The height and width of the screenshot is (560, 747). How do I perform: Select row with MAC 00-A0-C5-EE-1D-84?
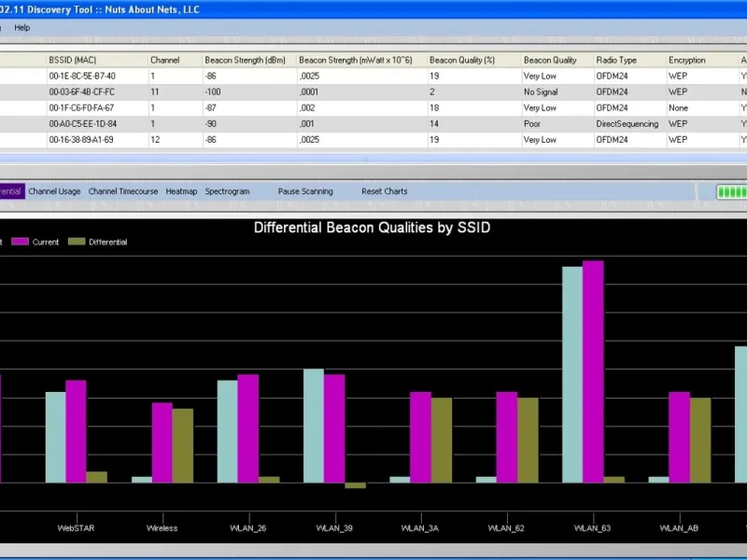click(x=373, y=124)
